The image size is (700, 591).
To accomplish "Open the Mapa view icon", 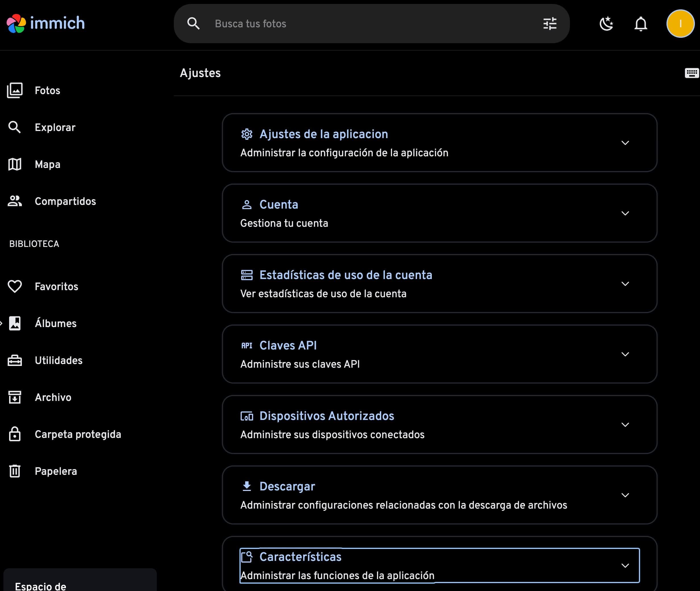I will tap(15, 164).
